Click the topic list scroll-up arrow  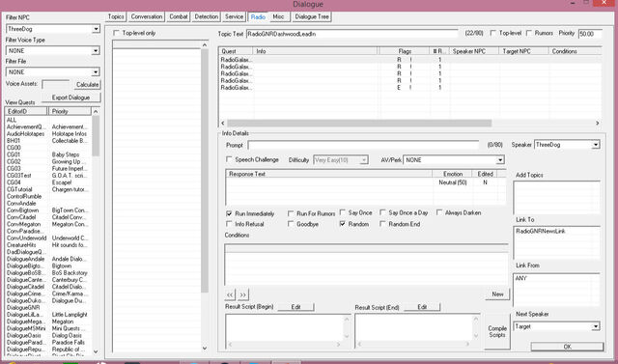coord(205,45)
